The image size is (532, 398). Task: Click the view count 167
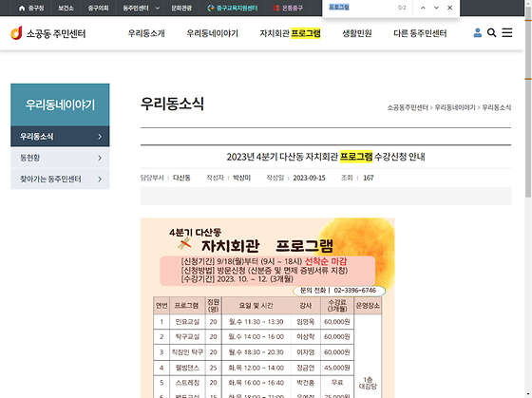click(x=369, y=178)
